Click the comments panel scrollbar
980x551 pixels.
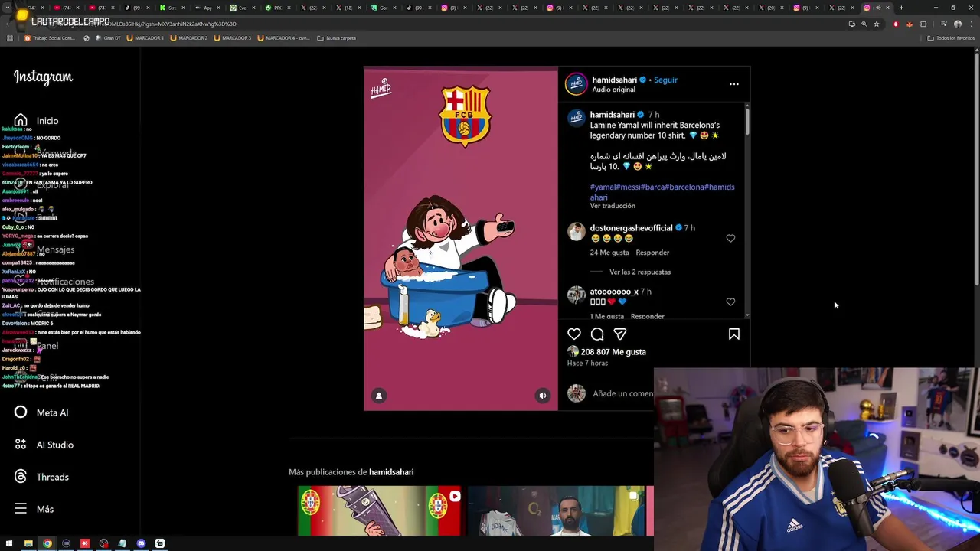click(747, 122)
